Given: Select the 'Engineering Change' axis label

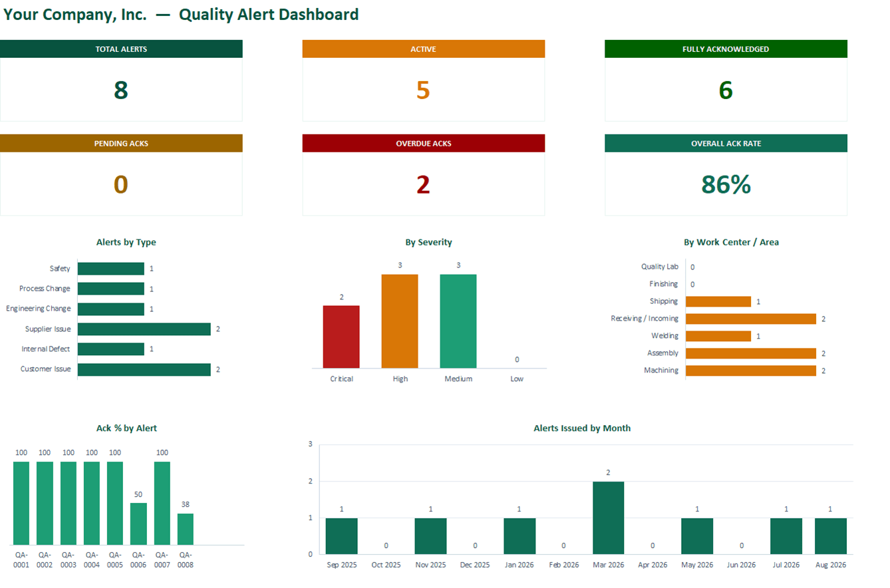Looking at the screenshot, I should pos(38,309).
